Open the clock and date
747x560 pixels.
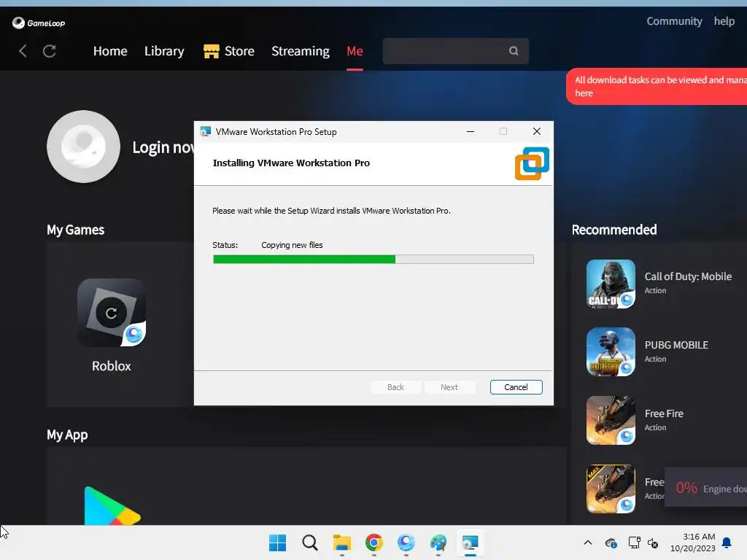(693, 542)
